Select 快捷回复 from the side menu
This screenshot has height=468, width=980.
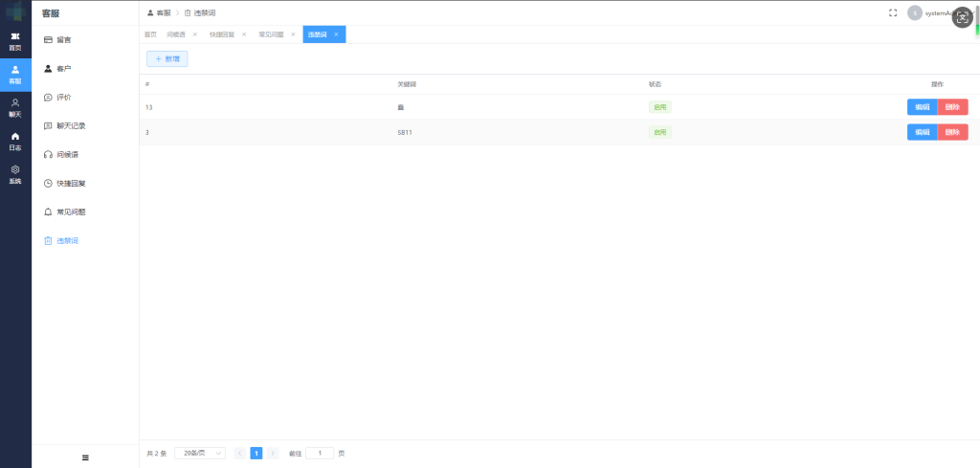pos(70,183)
